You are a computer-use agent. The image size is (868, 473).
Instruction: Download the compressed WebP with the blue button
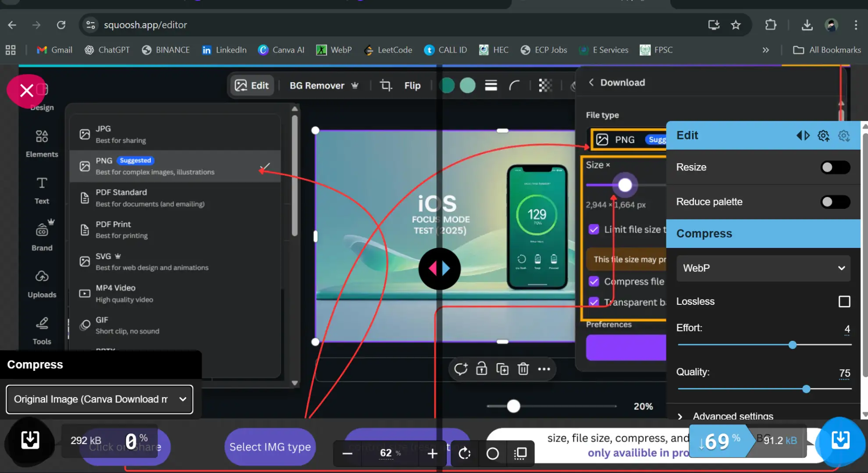point(840,440)
